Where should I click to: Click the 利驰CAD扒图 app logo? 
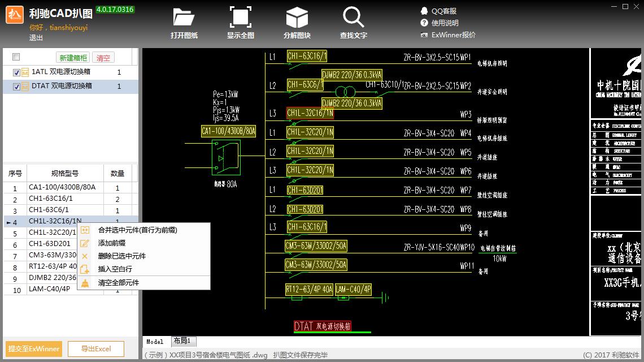pos(15,15)
